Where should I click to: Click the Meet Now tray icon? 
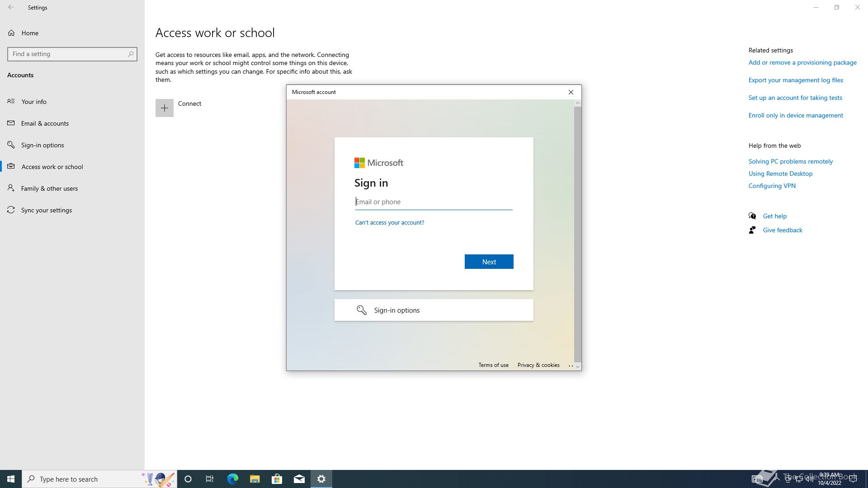pos(788,479)
